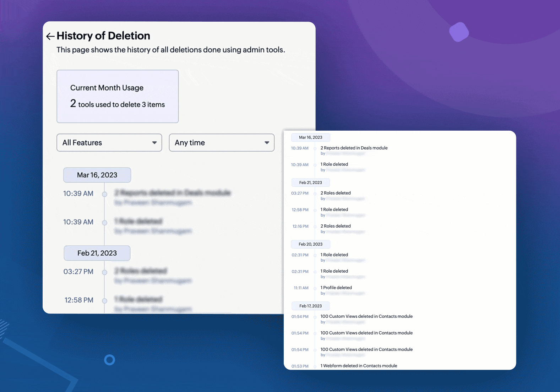
Task: Click the Mar 16, 2023 tag in right panel
Action: point(311,137)
